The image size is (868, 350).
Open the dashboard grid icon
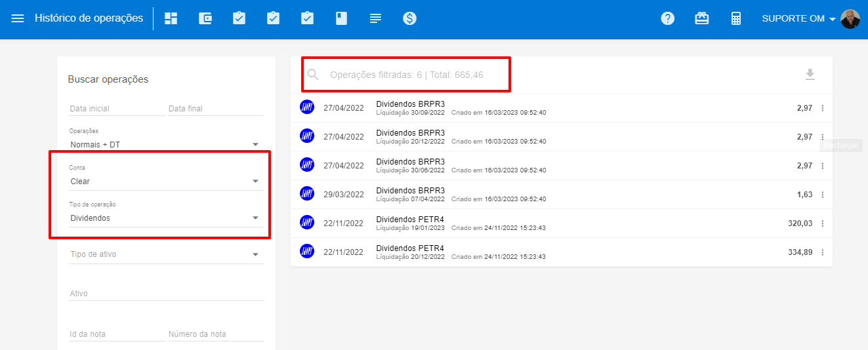click(171, 18)
